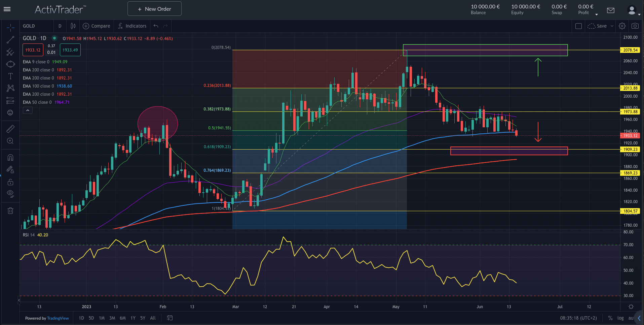Screen dimensions: 644x325
Task: Toggle magnet snap mode
Action: pos(10,157)
